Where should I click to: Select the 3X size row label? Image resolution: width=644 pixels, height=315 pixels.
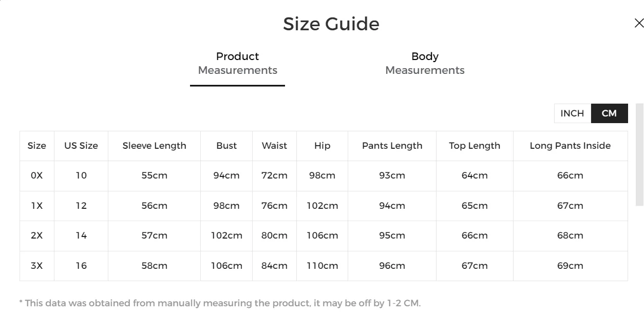click(x=36, y=266)
